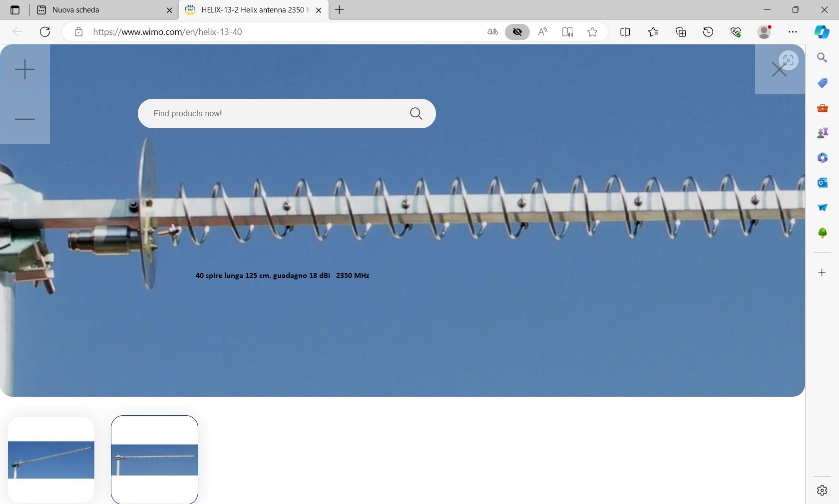Refresh the current page
Image resolution: width=839 pixels, height=504 pixels.
(45, 32)
